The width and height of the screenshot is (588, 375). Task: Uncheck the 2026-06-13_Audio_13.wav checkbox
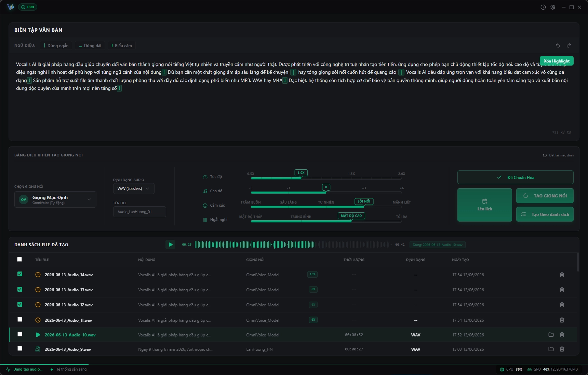coord(20,289)
